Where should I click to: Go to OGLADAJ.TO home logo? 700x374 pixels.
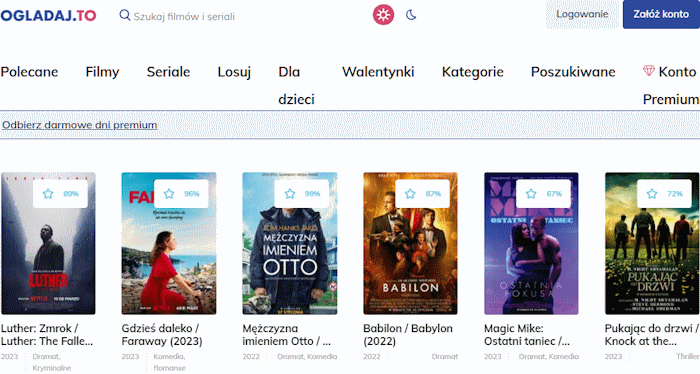(x=48, y=16)
